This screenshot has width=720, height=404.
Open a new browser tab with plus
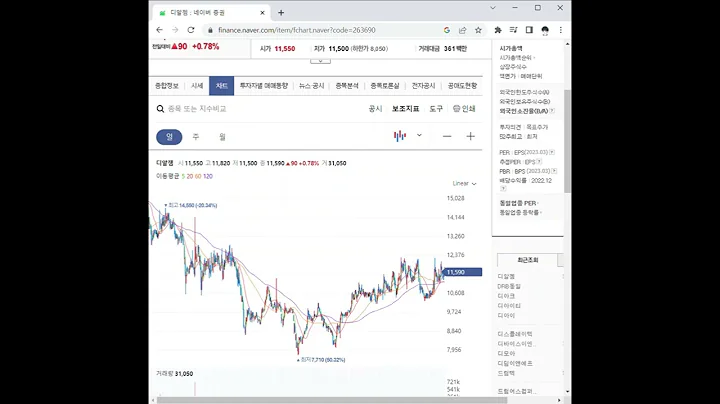pos(281,13)
